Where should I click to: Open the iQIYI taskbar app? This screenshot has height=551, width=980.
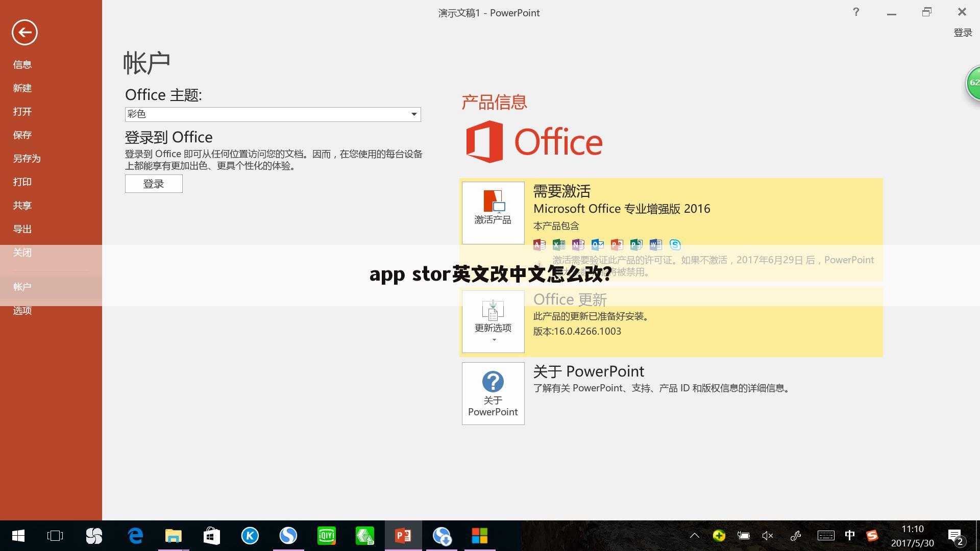click(327, 536)
